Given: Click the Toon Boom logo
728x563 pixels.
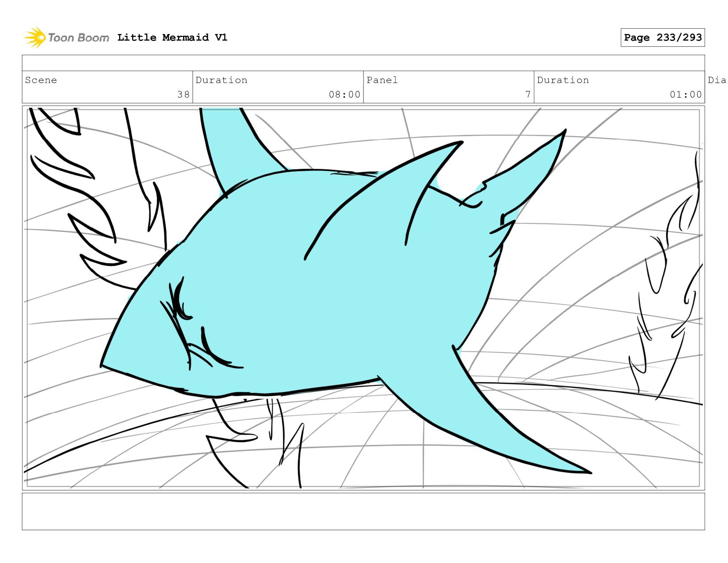Looking at the screenshot, I should pos(66,38).
